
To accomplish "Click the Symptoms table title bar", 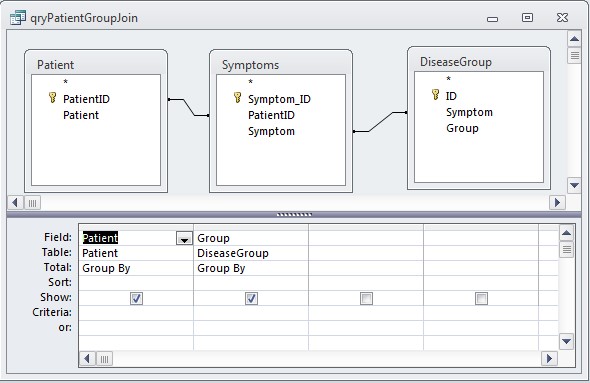I will (281, 64).
